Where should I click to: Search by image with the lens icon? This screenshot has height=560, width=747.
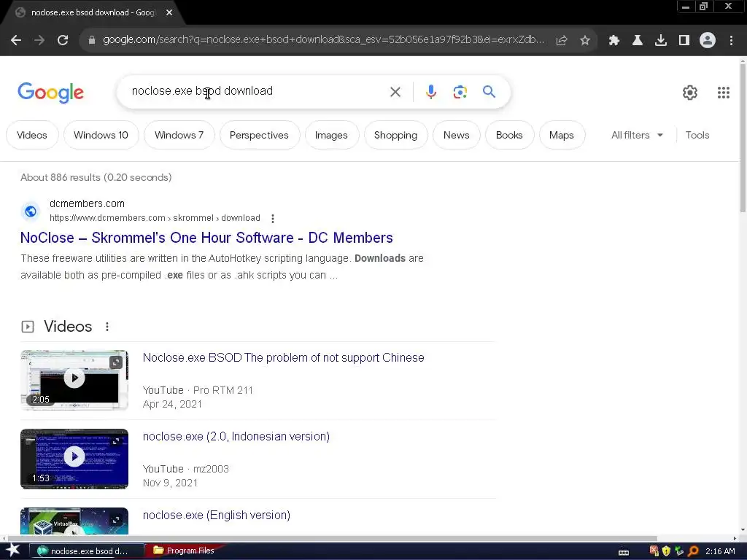pyautogui.click(x=460, y=91)
